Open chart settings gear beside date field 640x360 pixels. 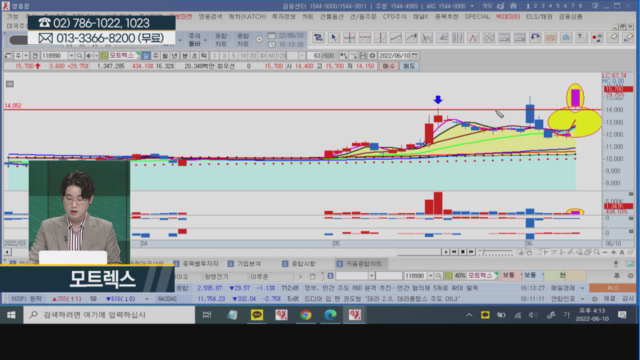coord(372,56)
